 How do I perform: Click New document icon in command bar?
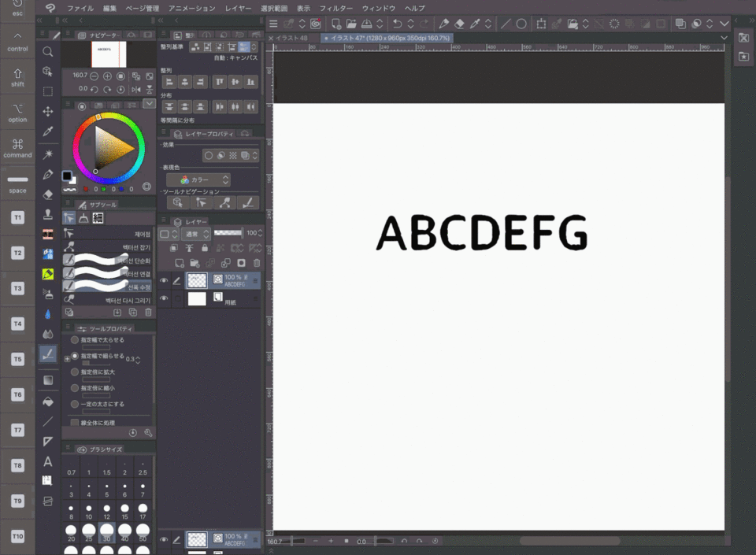[x=336, y=24]
